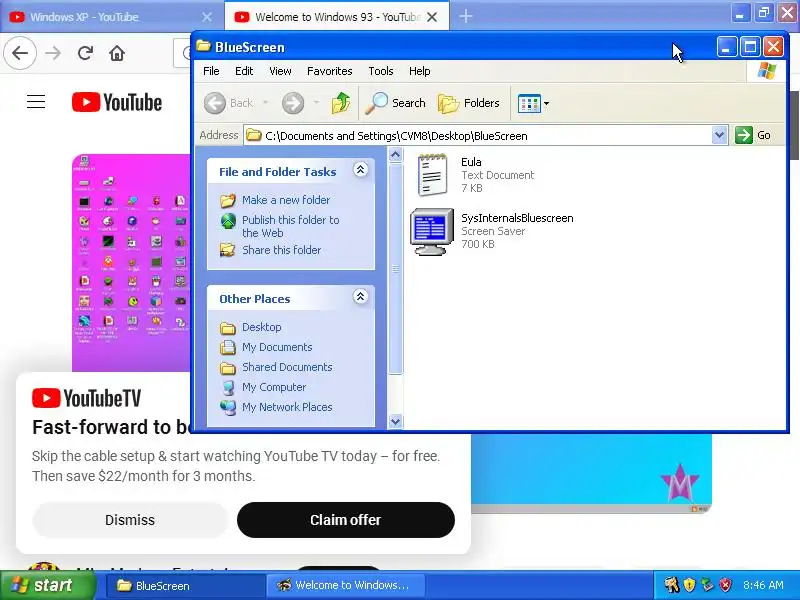The width and height of the screenshot is (800, 600).
Task: Open the Tools menu
Action: pos(381,71)
